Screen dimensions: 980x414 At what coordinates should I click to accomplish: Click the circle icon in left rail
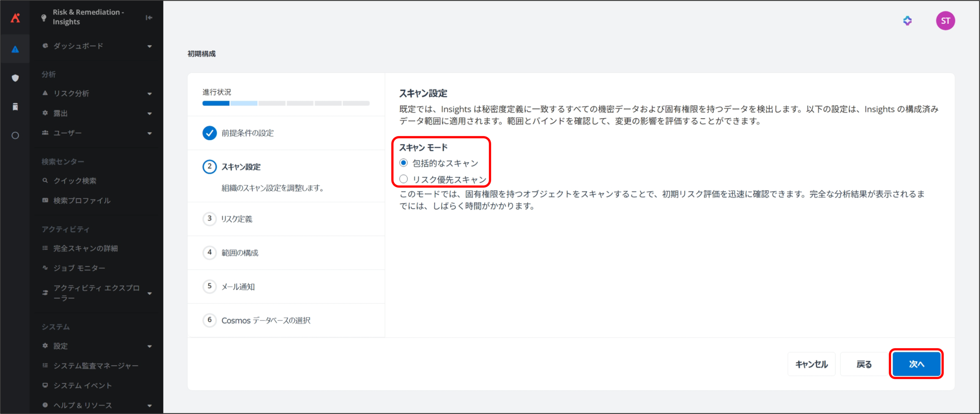pyautogui.click(x=15, y=136)
